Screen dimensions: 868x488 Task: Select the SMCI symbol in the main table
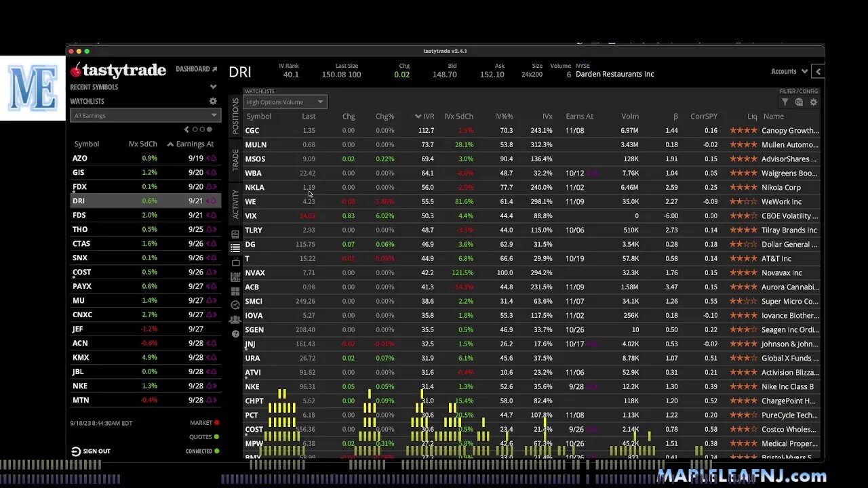pyautogui.click(x=253, y=301)
